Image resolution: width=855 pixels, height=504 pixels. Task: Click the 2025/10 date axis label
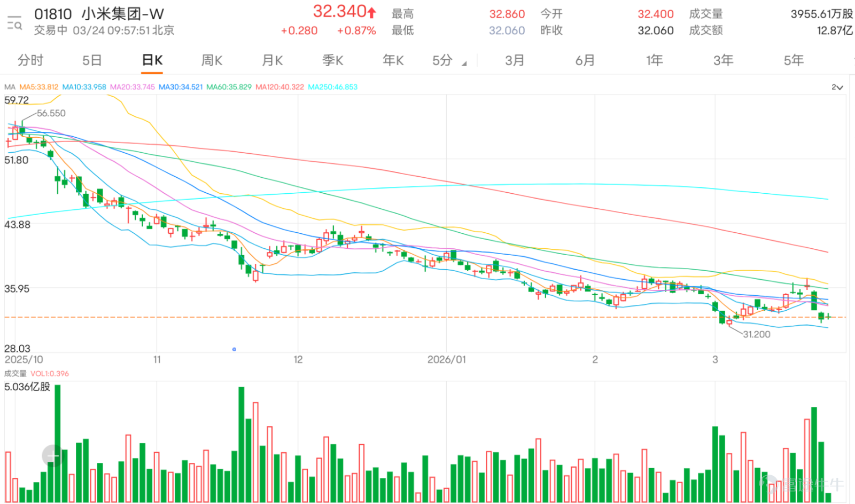[24, 359]
